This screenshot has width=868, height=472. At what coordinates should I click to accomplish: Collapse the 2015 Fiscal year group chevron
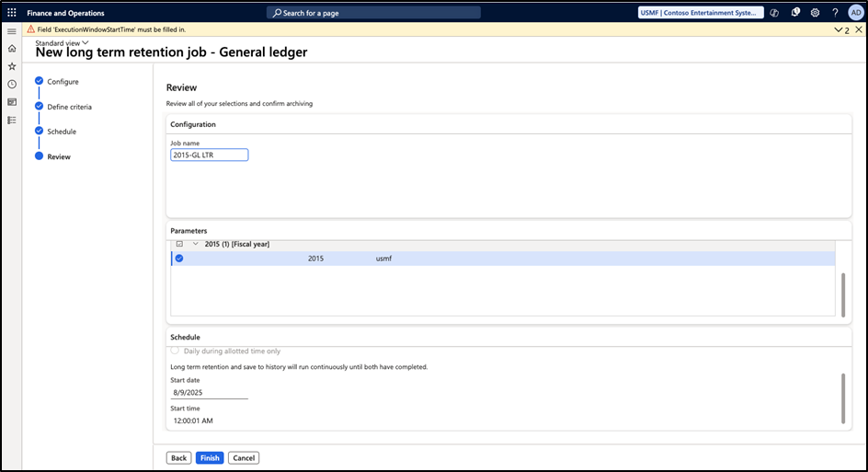pyautogui.click(x=195, y=244)
